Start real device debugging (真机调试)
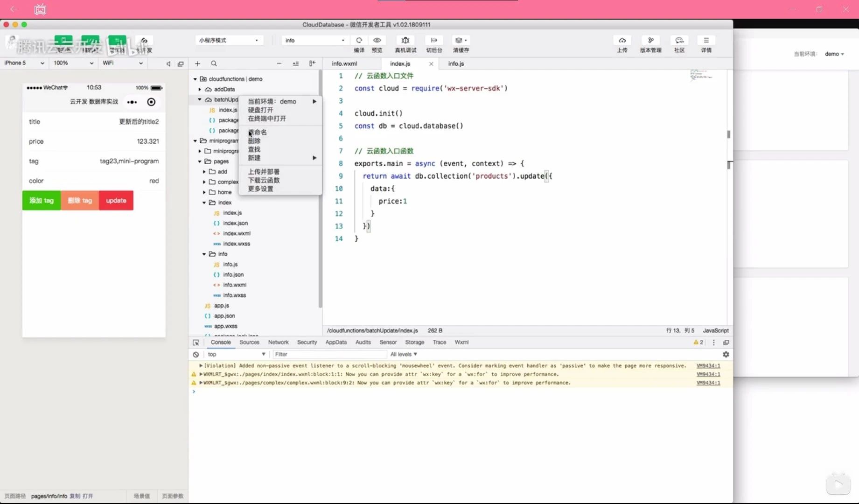The height and width of the screenshot is (504, 859). 405,40
